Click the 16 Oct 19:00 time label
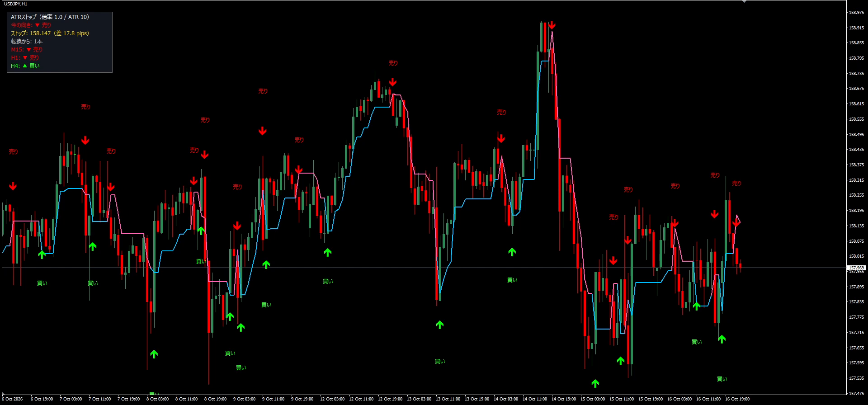Screen dimensions: 868x405 (x=737, y=399)
